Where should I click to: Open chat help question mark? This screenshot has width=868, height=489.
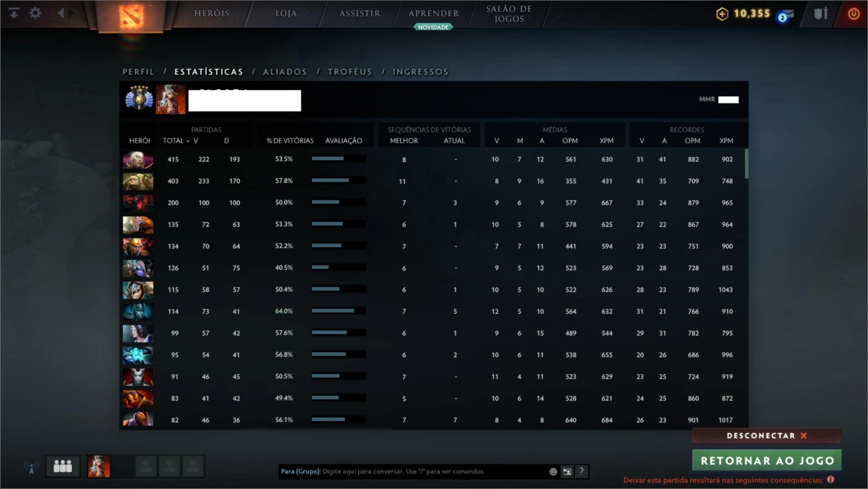581,472
